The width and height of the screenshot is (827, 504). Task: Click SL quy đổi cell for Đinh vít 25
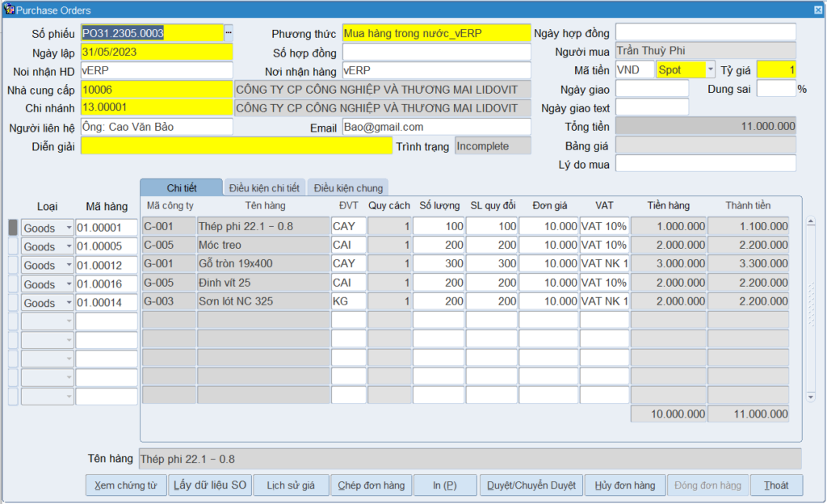pyautogui.click(x=492, y=283)
